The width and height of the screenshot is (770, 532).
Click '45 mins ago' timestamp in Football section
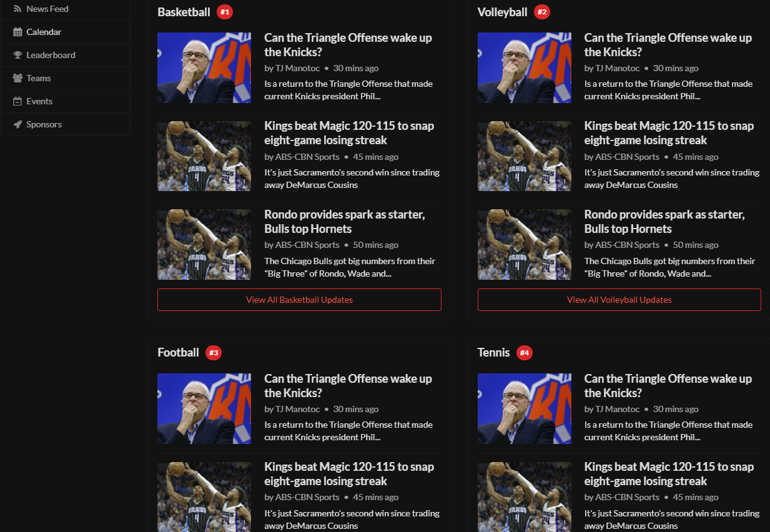tap(375, 498)
